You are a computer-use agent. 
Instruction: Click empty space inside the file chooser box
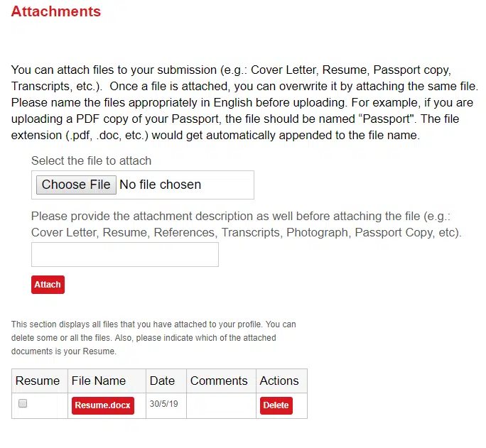pos(228,185)
